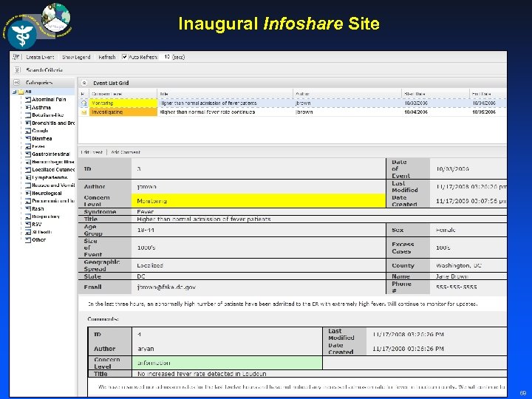
Task: Click the comment author name aryan
Action: coord(146,349)
